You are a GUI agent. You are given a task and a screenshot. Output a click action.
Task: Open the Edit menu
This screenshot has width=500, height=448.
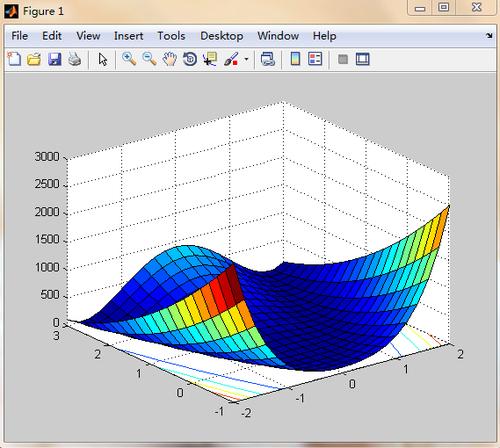click(x=52, y=36)
